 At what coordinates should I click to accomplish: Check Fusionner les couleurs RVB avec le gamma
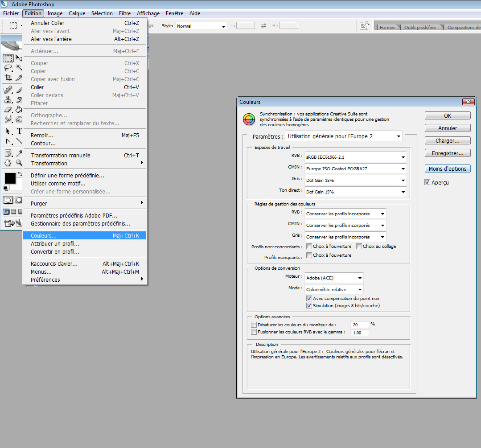tap(254, 332)
